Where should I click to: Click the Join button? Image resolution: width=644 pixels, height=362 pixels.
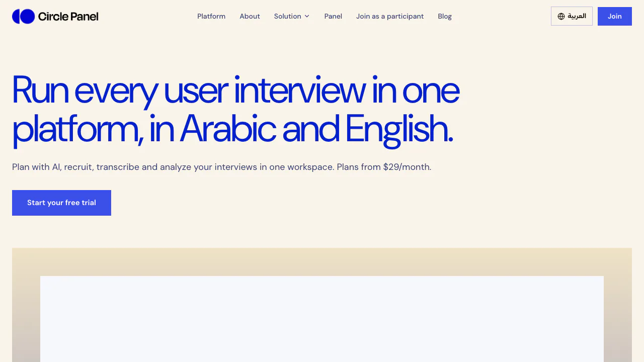tap(615, 16)
